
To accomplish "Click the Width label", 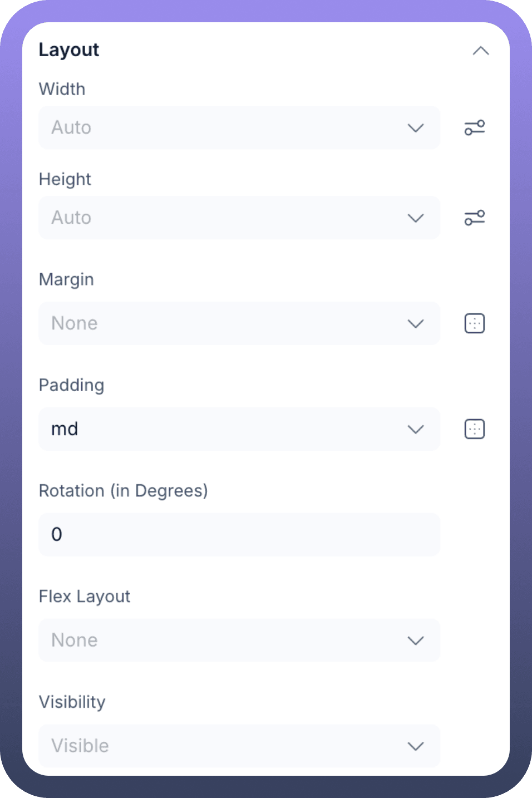I will 62,89.
